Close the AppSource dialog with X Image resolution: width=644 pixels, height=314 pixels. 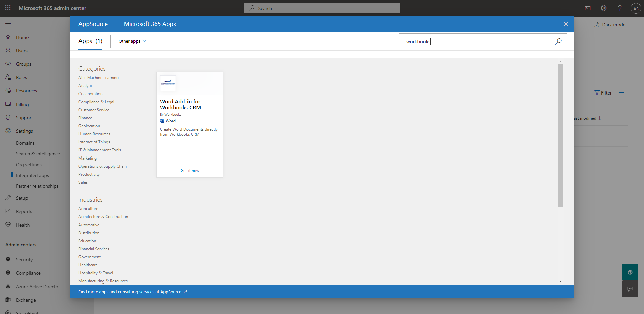click(566, 24)
